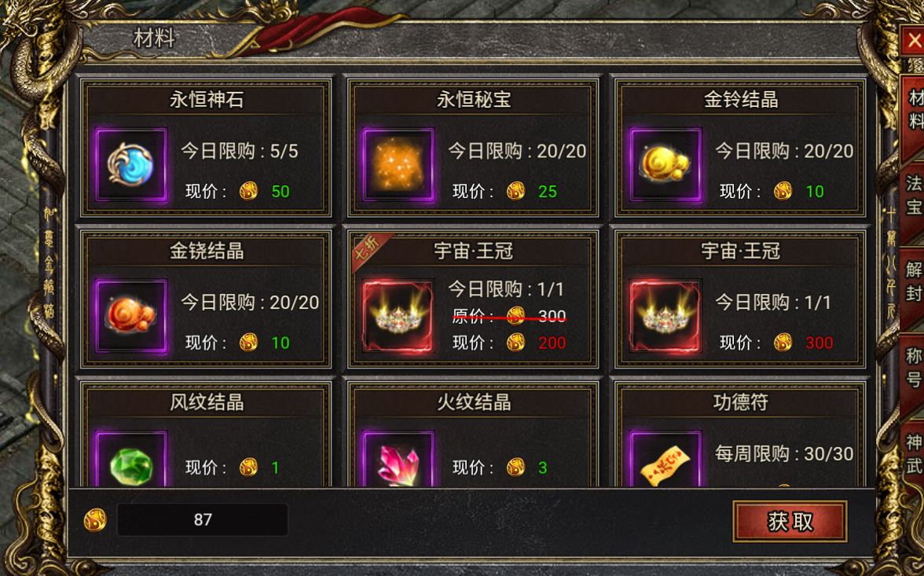Close the 材料 shop window
The height and width of the screenshot is (576, 924).
(x=913, y=41)
